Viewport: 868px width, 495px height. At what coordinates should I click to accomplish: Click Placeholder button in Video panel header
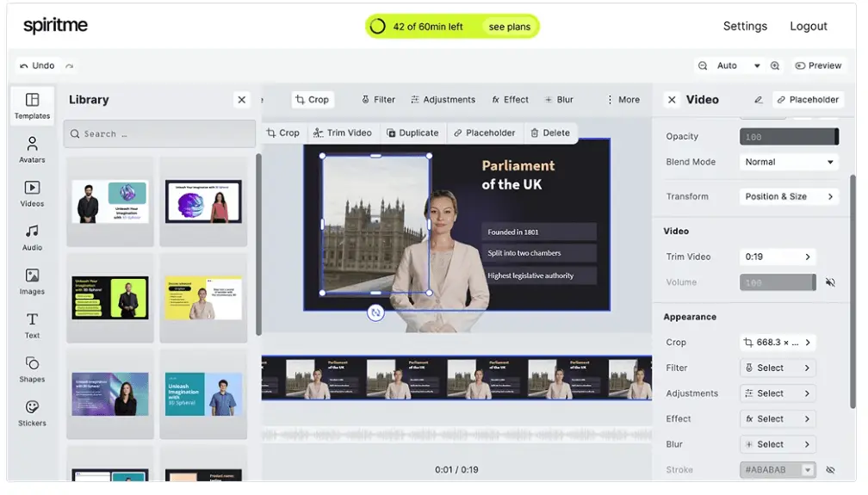808,100
